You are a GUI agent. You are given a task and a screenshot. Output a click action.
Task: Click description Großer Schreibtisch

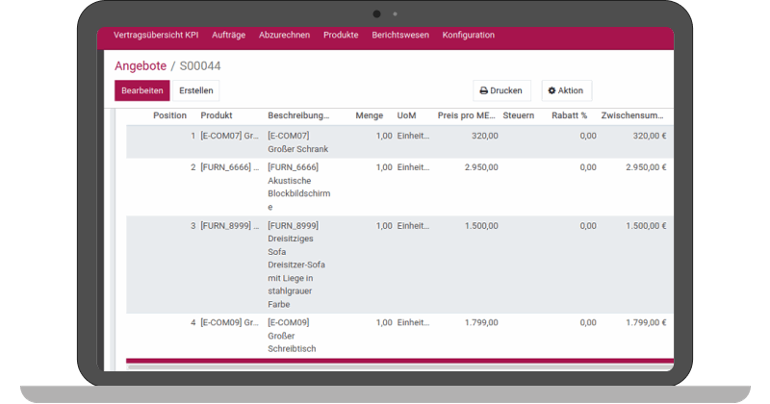coord(292,343)
